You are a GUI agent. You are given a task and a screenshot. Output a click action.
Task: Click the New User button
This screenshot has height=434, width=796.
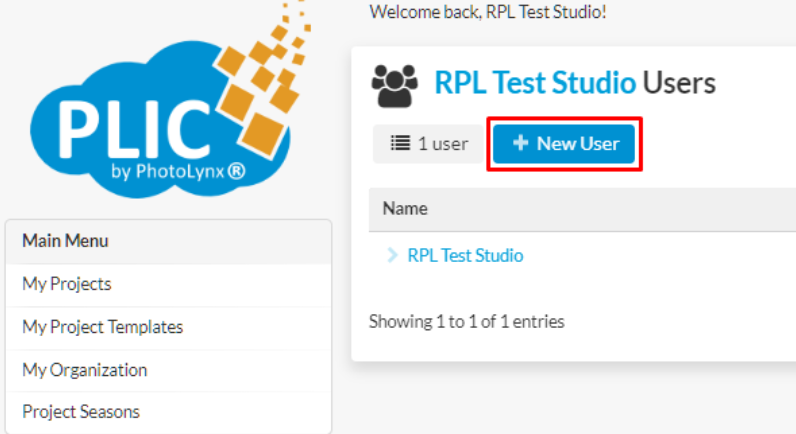click(564, 144)
